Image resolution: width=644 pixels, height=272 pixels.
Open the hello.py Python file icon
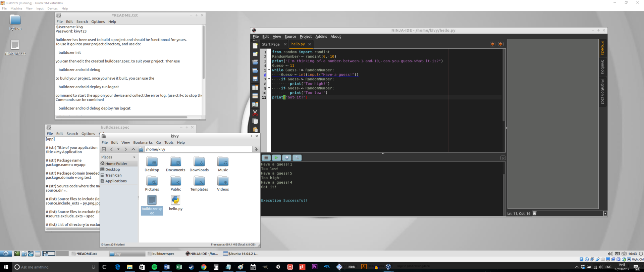(x=175, y=200)
